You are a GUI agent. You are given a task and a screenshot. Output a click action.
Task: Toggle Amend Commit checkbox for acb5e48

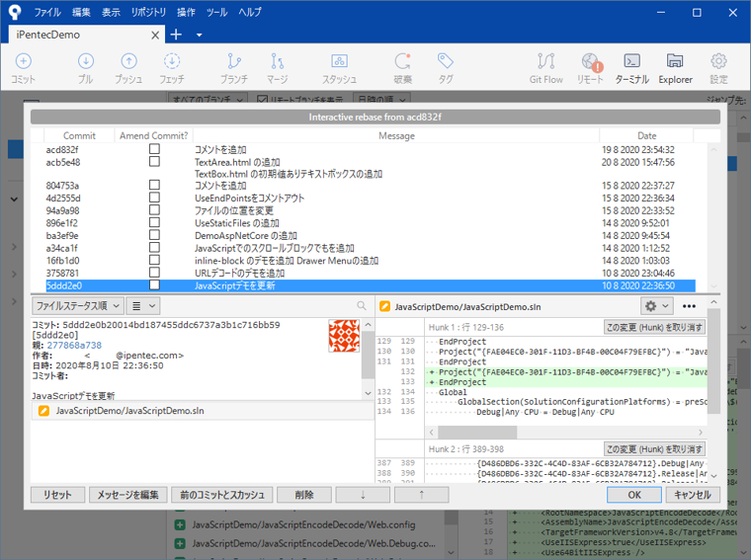pos(154,161)
